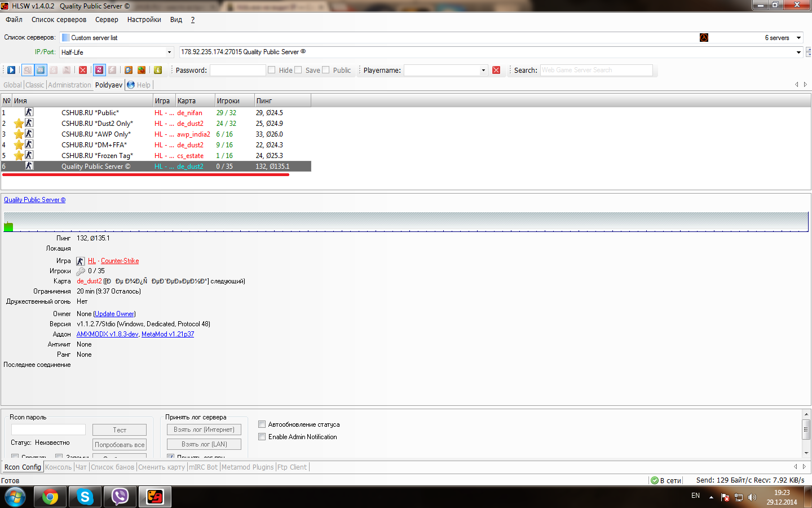This screenshot has width=812, height=508.
Task: Open the Windows Start menu
Action: (15, 497)
